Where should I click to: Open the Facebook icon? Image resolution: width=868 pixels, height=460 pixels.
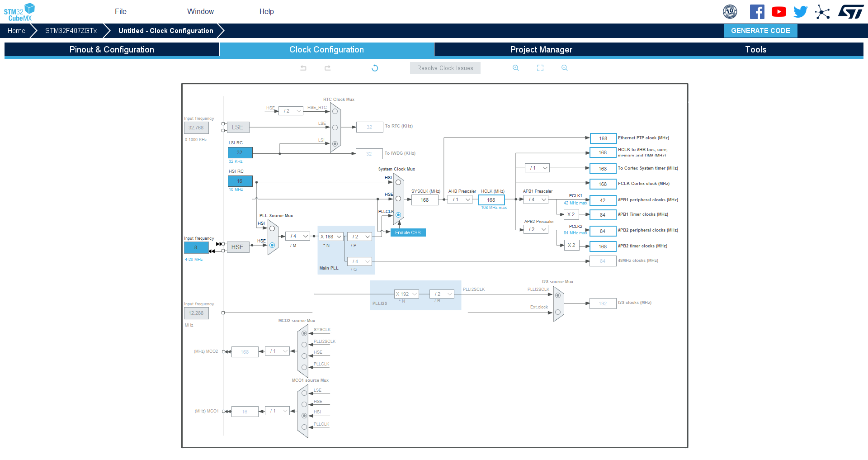point(757,12)
